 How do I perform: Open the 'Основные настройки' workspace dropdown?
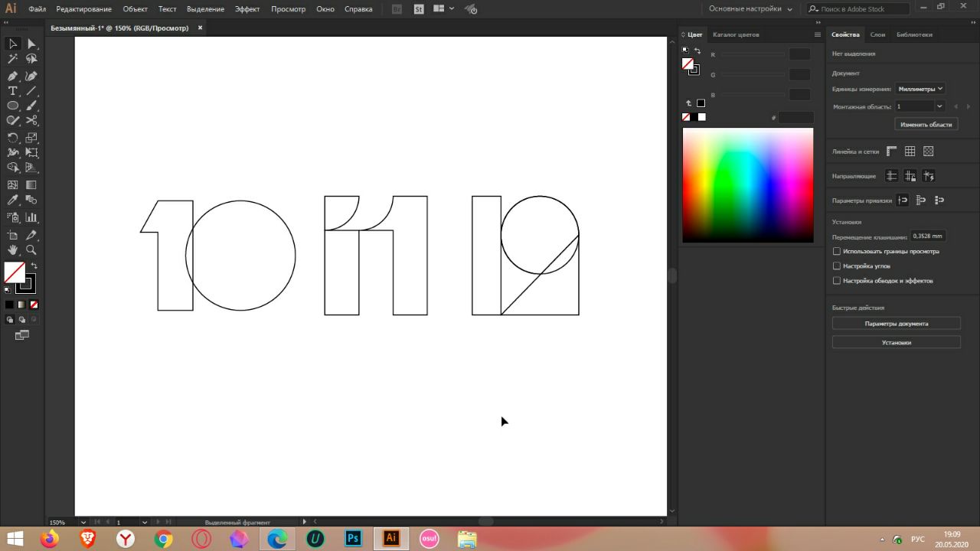[x=750, y=9]
